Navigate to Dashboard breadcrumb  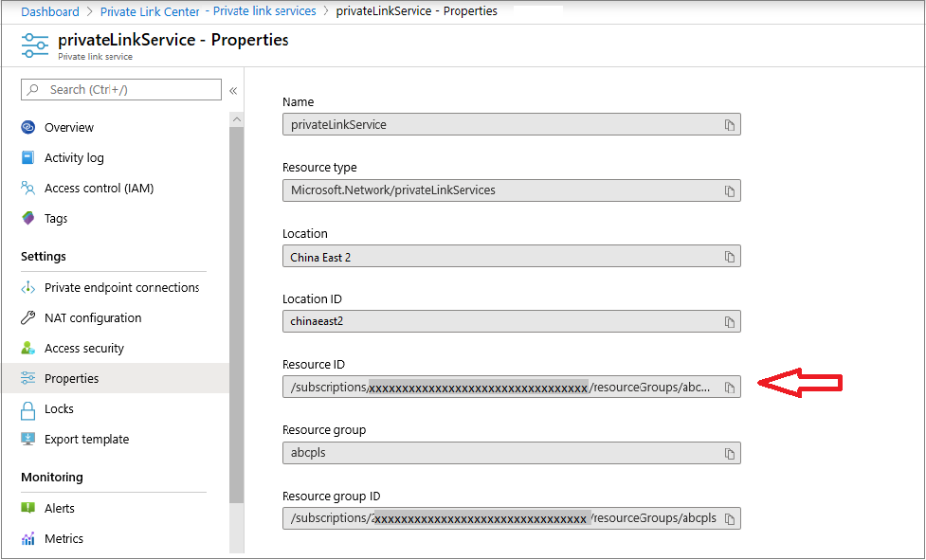(x=50, y=11)
